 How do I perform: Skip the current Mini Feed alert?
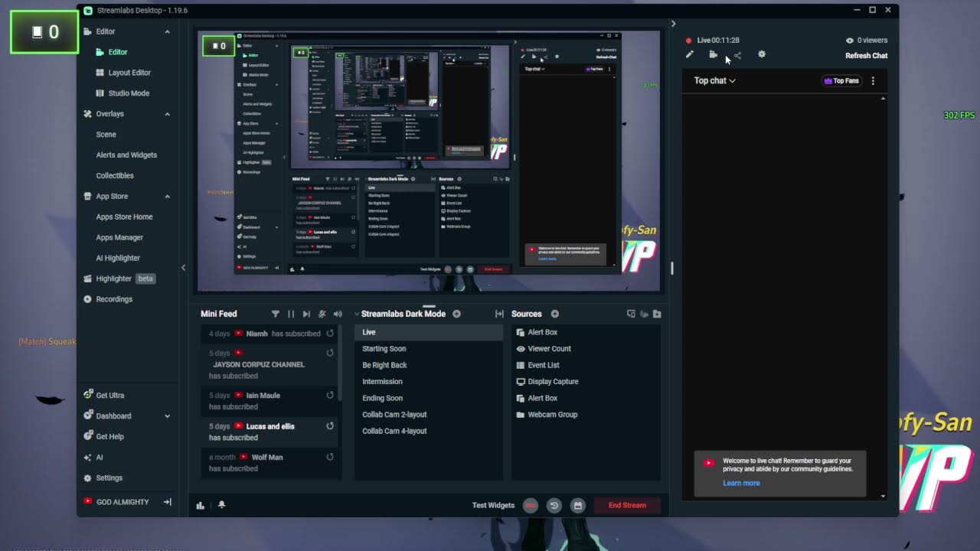[x=306, y=314]
